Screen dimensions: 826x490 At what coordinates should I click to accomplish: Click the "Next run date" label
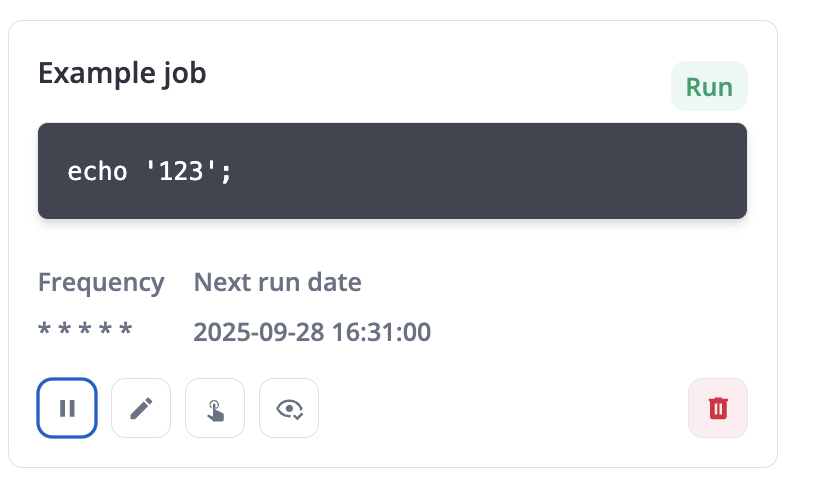pyautogui.click(x=277, y=282)
